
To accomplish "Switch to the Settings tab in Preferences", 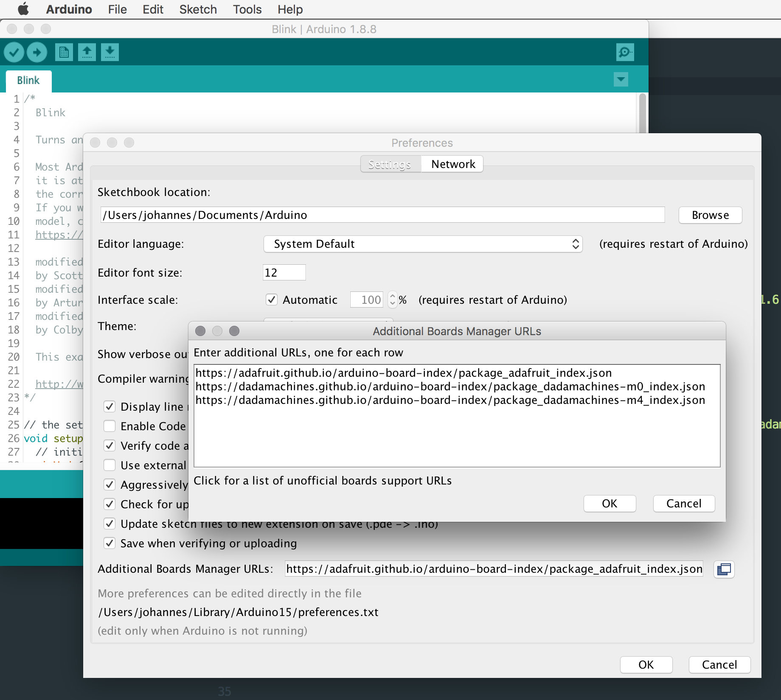I will tap(390, 164).
